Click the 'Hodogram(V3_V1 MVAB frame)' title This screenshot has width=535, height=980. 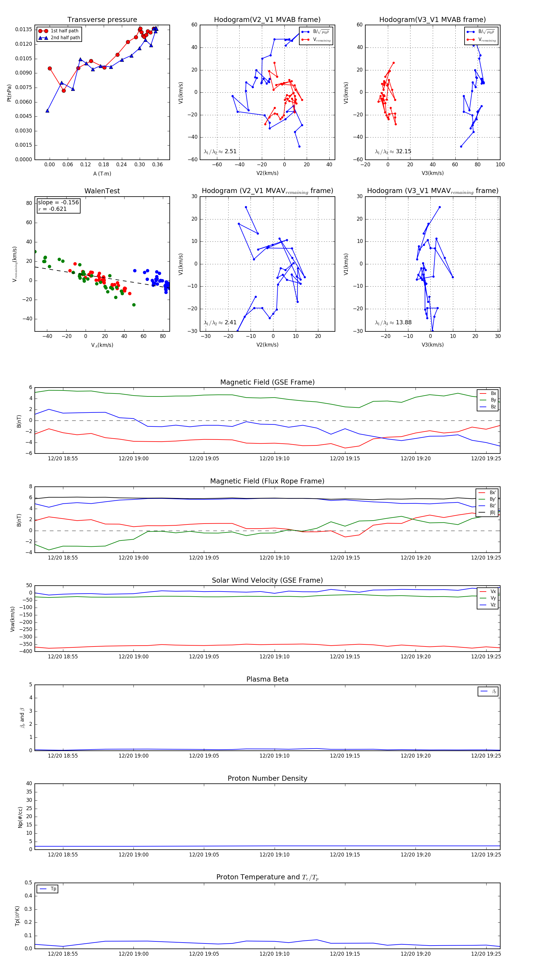click(432, 20)
